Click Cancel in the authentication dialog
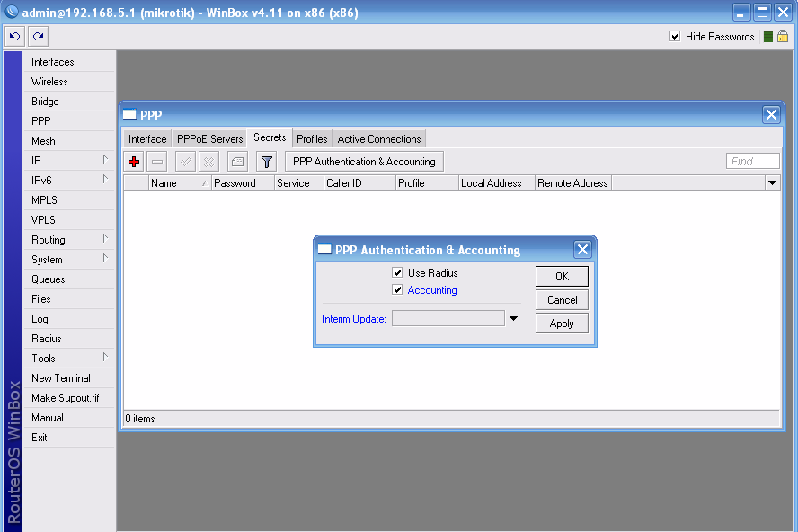The height and width of the screenshot is (532, 798). click(562, 300)
